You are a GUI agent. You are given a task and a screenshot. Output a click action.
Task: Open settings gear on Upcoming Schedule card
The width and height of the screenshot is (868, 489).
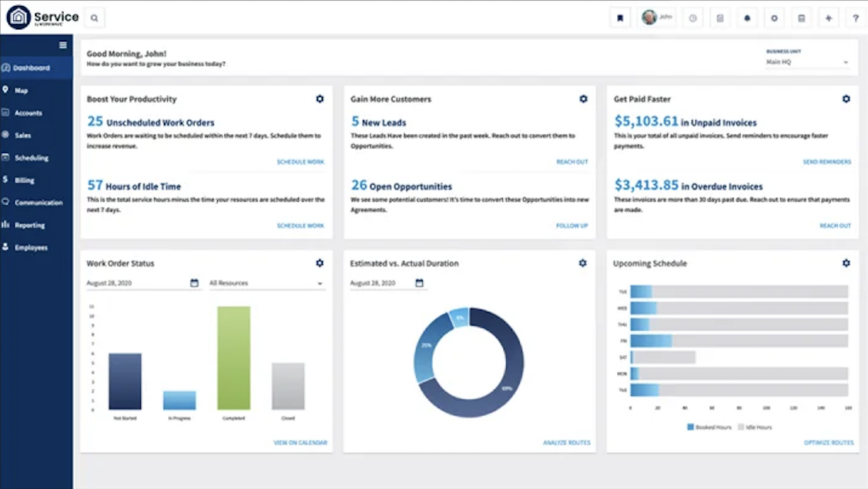845,262
